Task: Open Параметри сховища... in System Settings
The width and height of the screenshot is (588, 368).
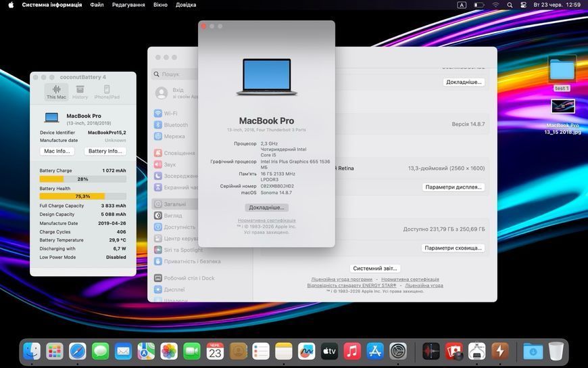Action: [x=453, y=248]
